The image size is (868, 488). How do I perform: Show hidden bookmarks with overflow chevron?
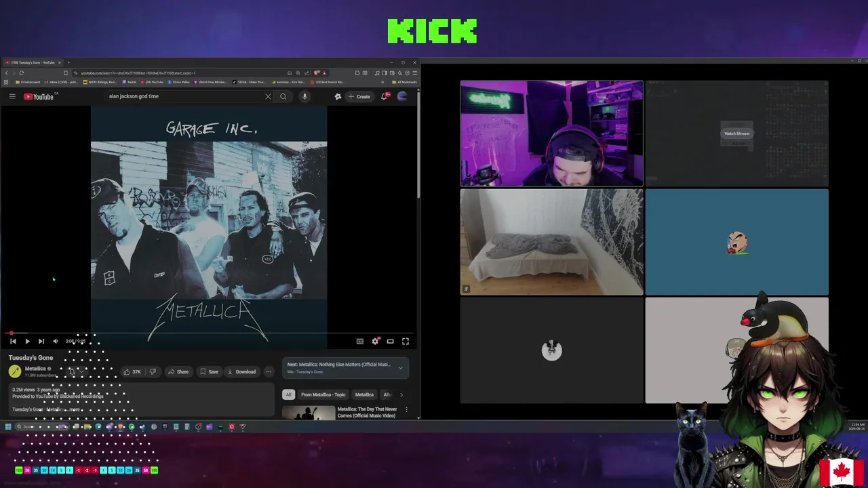(x=382, y=82)
